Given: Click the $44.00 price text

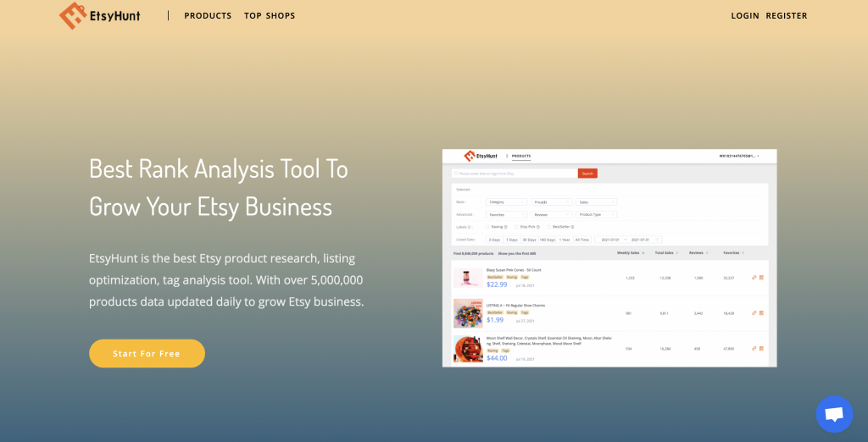Looking at the screenshot, I should pyautogui.click(x=497, y=358).
